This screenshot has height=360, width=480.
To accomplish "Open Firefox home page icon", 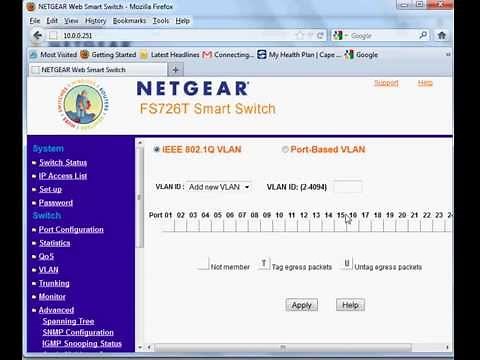I will [x=442, y=35].
